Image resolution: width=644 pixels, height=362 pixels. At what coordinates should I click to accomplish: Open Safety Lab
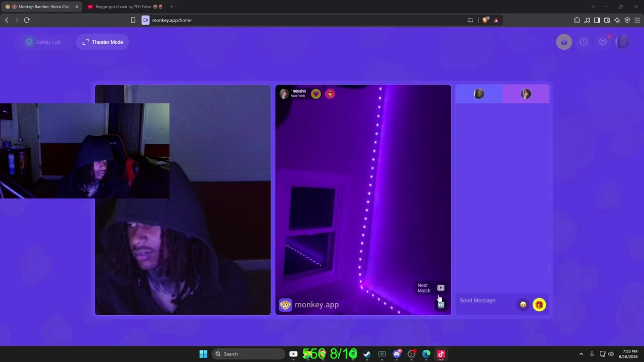click(x=43, y=42)
